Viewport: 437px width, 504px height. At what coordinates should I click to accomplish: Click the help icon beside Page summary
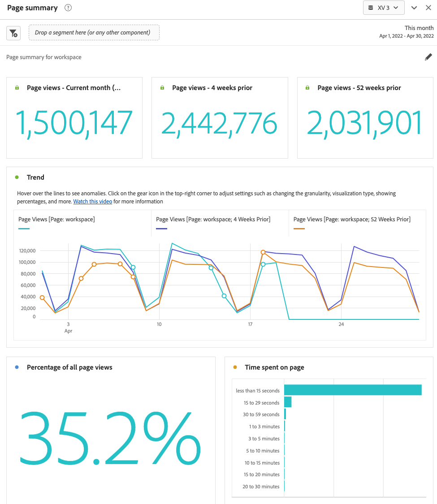click(68, 8)
